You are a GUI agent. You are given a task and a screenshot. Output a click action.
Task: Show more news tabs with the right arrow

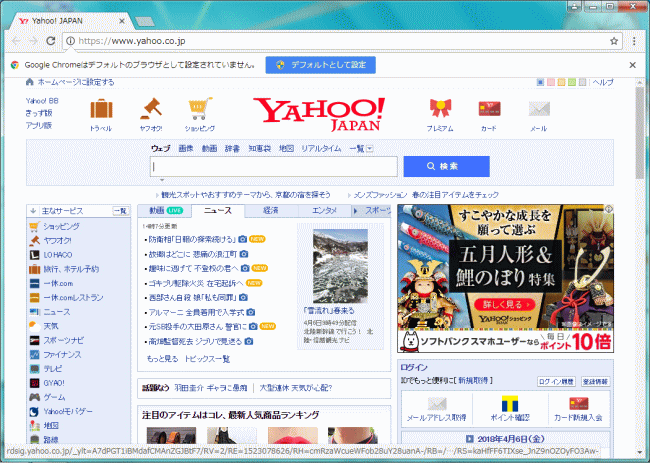[355, 211]
